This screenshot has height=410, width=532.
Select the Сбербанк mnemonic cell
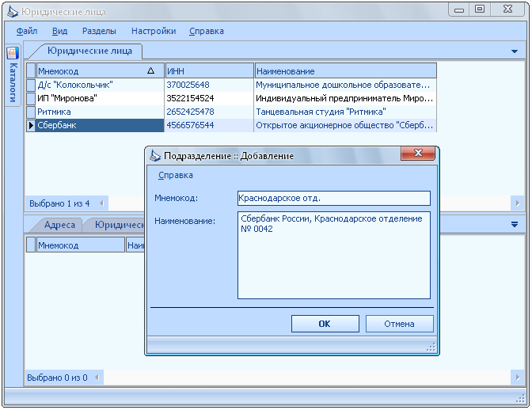click(x=100, y=126)
